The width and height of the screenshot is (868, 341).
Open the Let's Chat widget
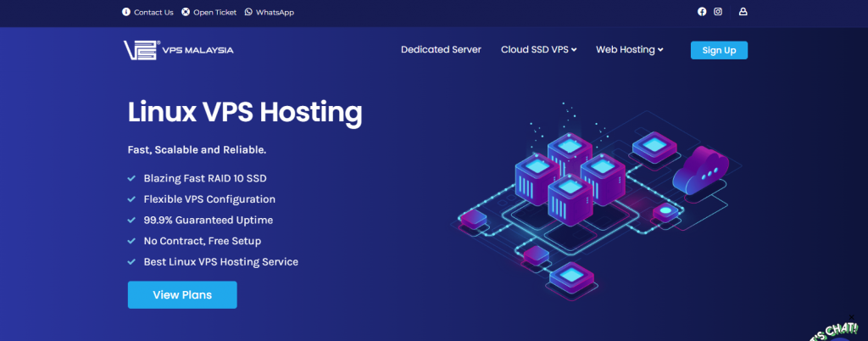pyautogui.click(x=836, y=333)
